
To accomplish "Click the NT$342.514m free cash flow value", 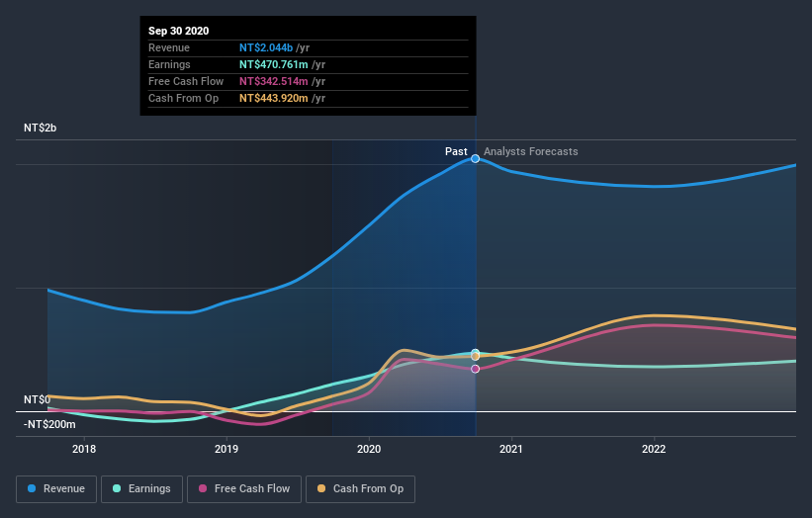I will (273, 81).
